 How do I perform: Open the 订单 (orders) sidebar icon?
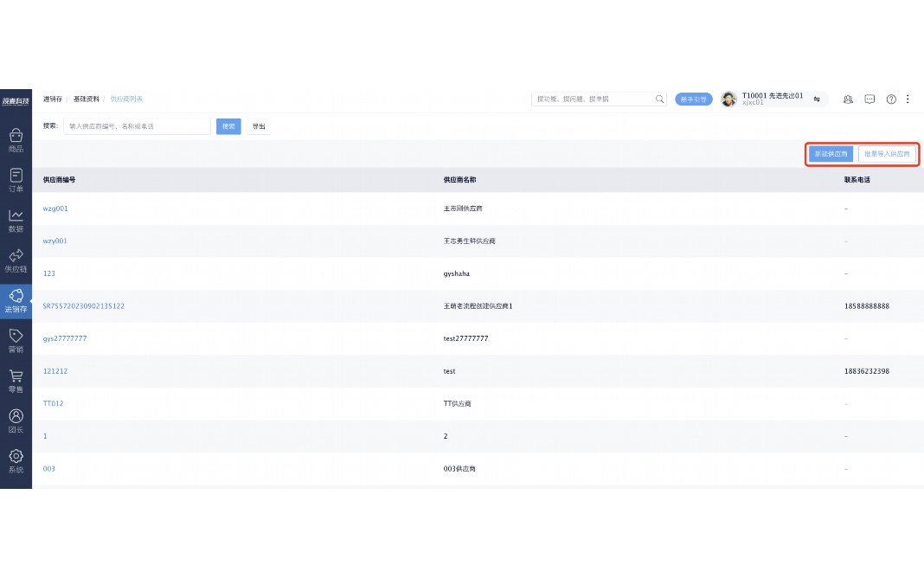click(16, 180)
